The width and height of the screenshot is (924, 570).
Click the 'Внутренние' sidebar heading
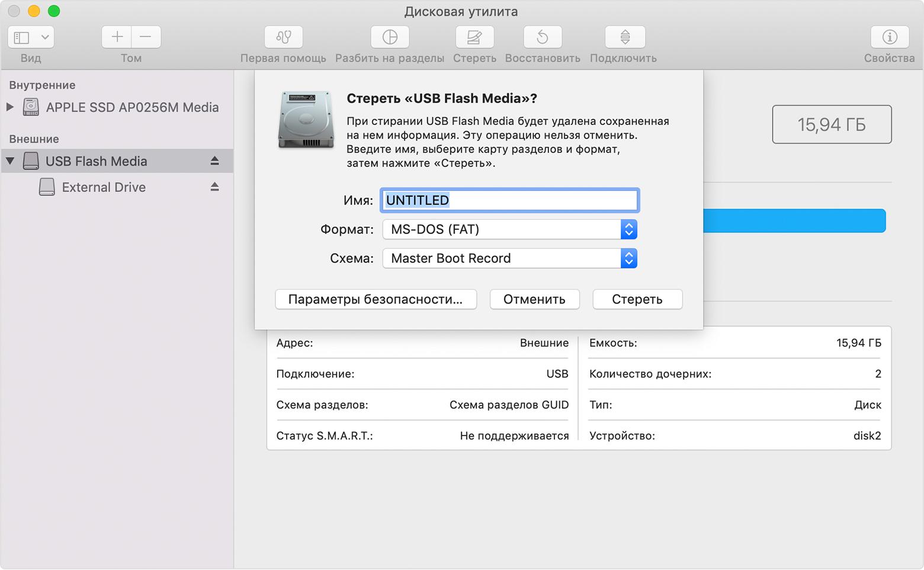tap(42, 85)
